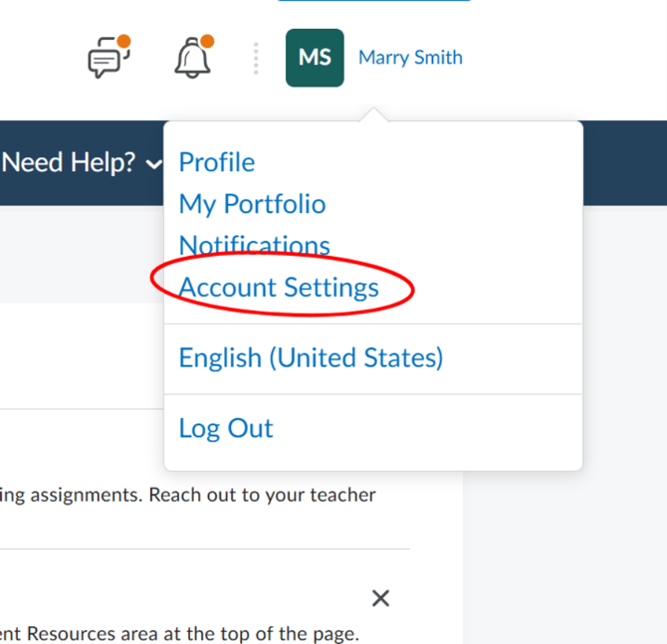Image resolution: width=667 pixels, height=644 pixels.
Task: Click the Marry Smith username
Action: [x=410, y=58]
